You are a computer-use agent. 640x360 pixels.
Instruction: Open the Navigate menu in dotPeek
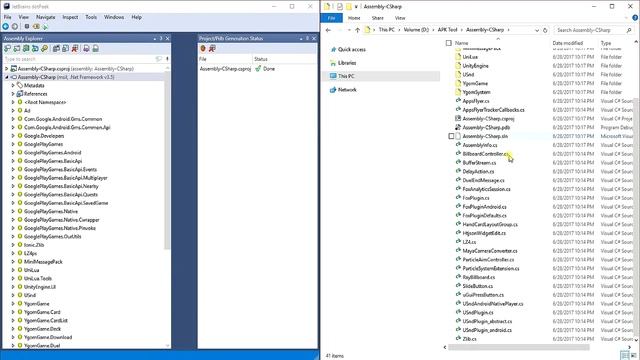(45, 17)
